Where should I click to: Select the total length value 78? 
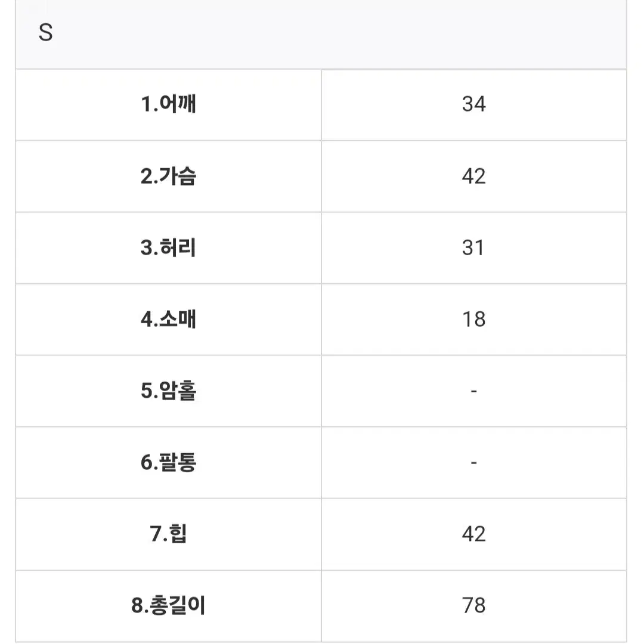click(474, 606)
